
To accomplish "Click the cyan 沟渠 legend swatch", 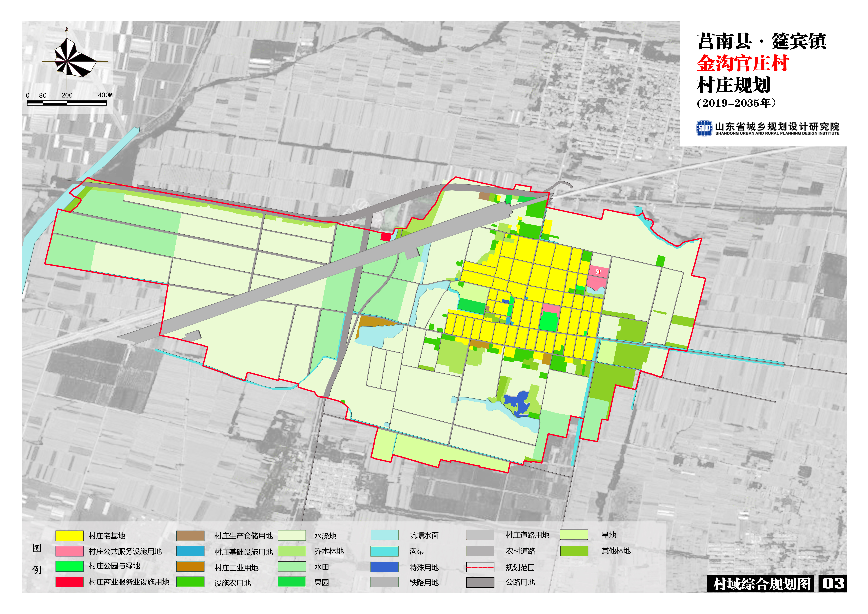I will coord(385,551).
